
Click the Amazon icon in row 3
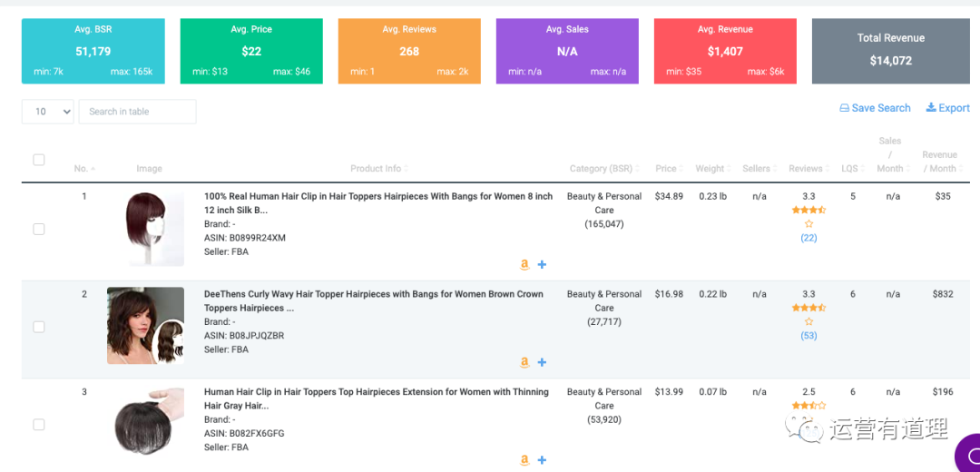click(524, 460)
